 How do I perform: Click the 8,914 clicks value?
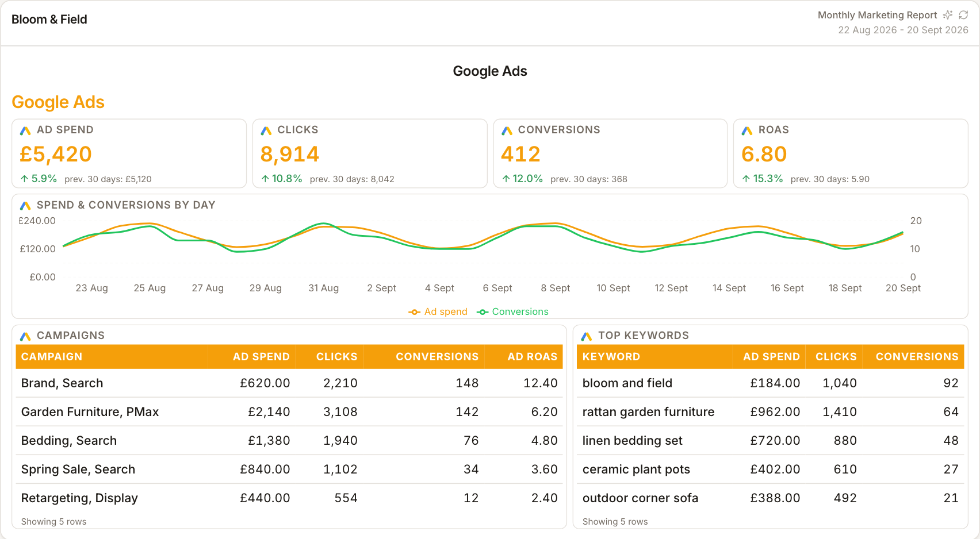tap(290, 154)
